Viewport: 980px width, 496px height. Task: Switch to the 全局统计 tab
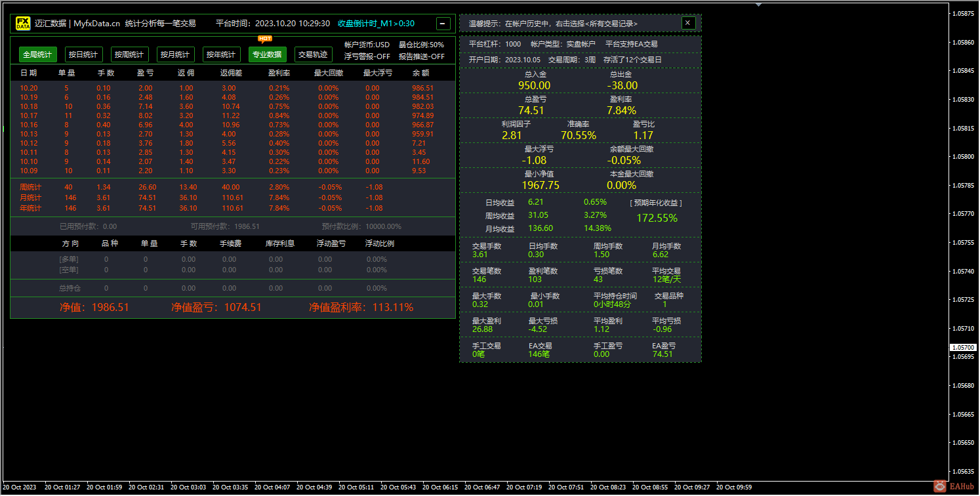click(37, 54)
